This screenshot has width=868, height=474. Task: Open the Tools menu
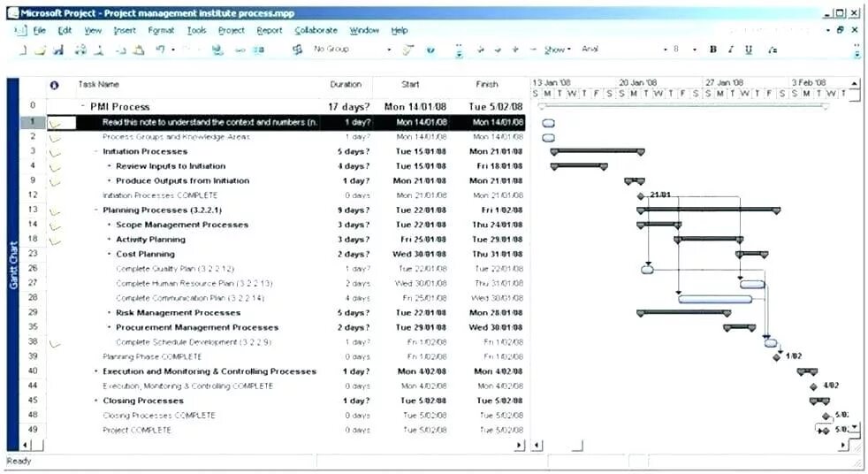pyautogui.click(x=196, y=30)
